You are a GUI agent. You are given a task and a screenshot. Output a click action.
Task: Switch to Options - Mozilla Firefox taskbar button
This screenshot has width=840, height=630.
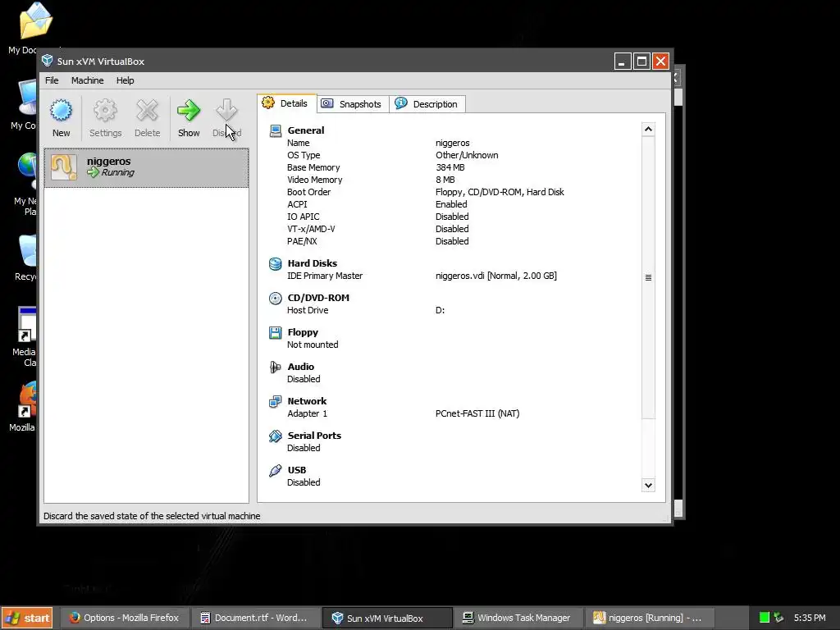click(124, 619)
